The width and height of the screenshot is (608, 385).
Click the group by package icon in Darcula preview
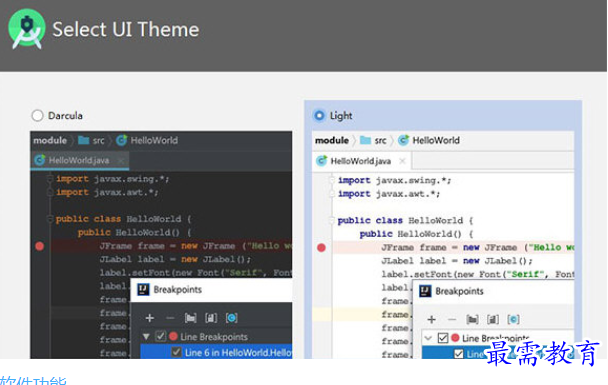pos(190,318)
